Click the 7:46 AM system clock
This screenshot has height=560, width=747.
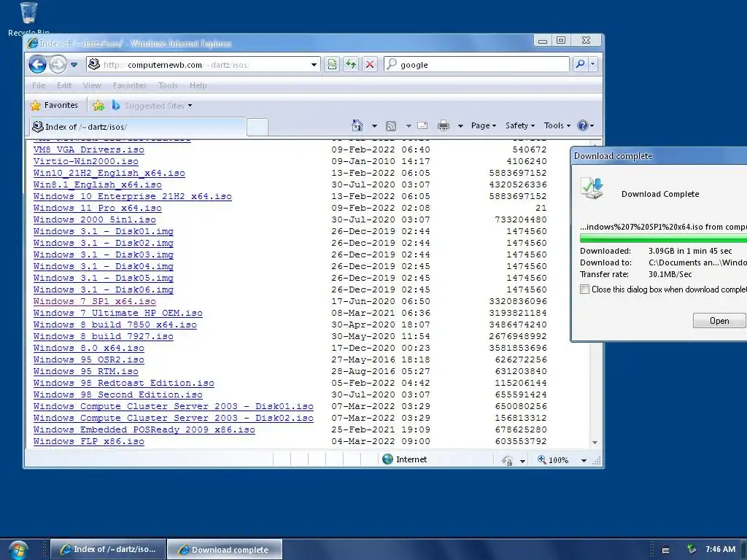click(x=720, y=549)
